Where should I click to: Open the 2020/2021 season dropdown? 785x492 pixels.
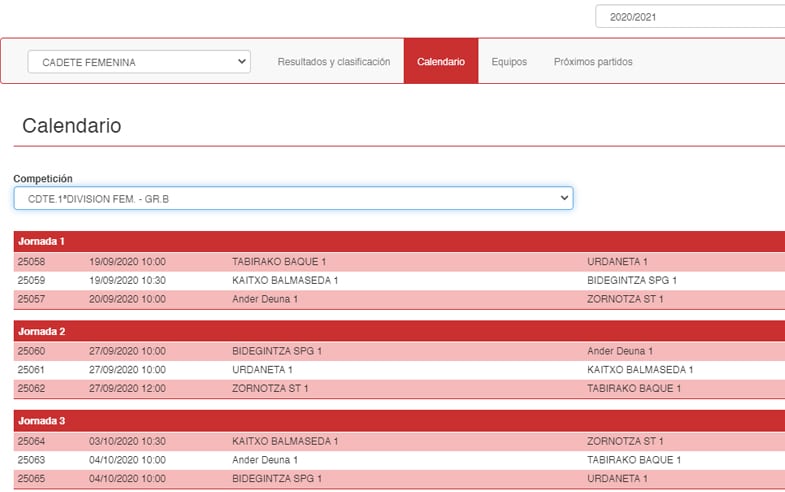click(689, 17)
